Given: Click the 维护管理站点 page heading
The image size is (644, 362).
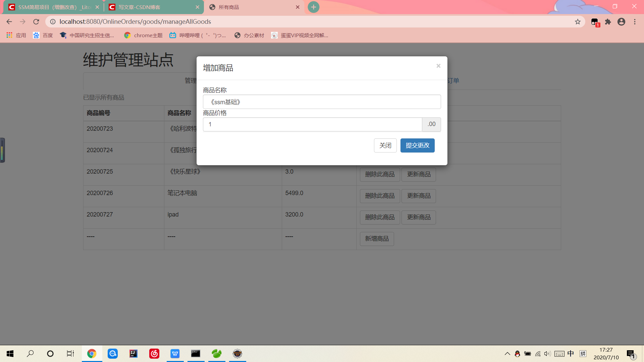Looking at the screenshot, I should 128,60.
